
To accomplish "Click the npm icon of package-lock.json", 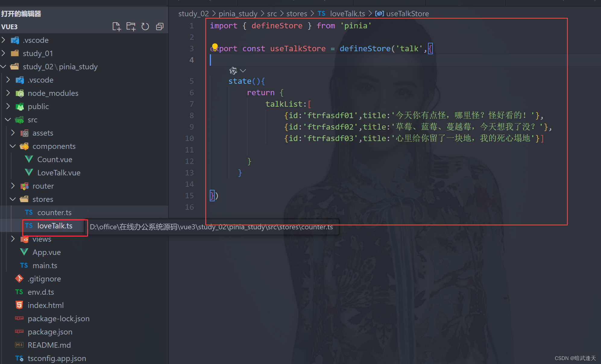I will pyautogui.click(x=19, y=318).
